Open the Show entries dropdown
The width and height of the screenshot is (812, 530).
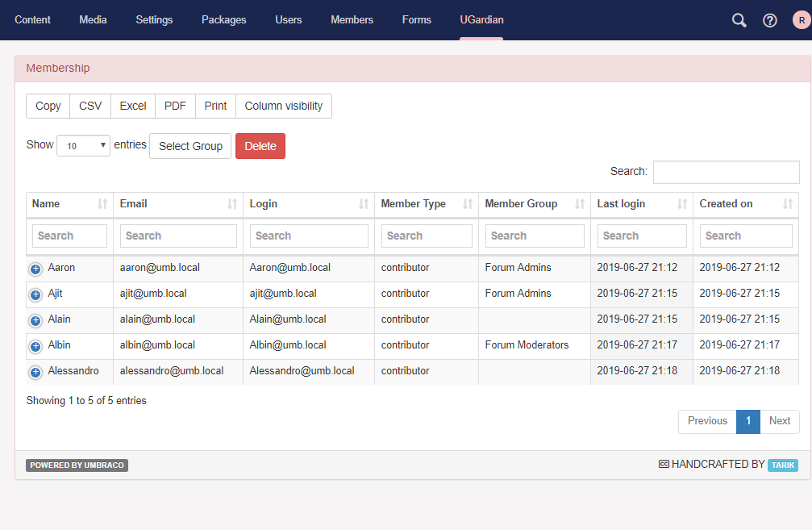[x=83, y=145]
